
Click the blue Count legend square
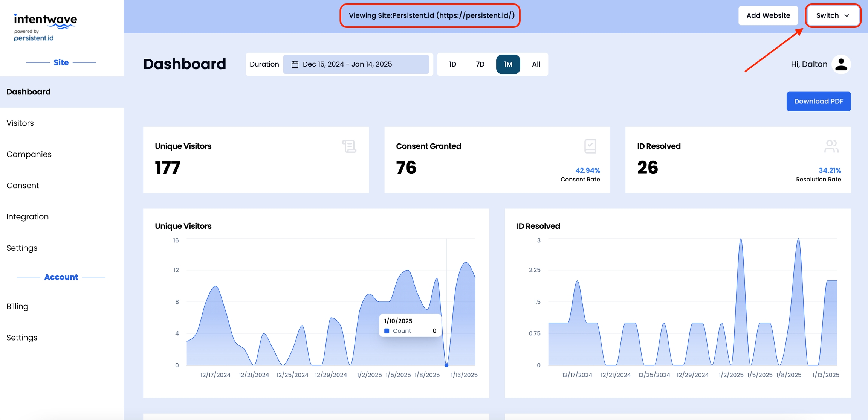click(387, 331)
